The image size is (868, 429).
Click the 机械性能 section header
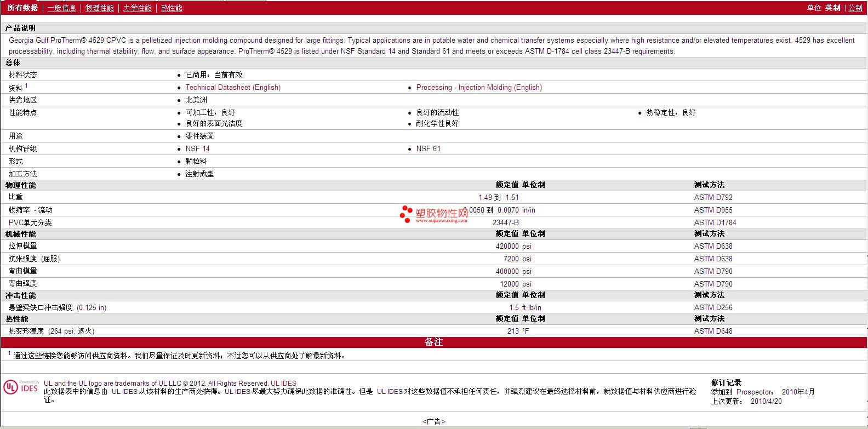point(20,234)
